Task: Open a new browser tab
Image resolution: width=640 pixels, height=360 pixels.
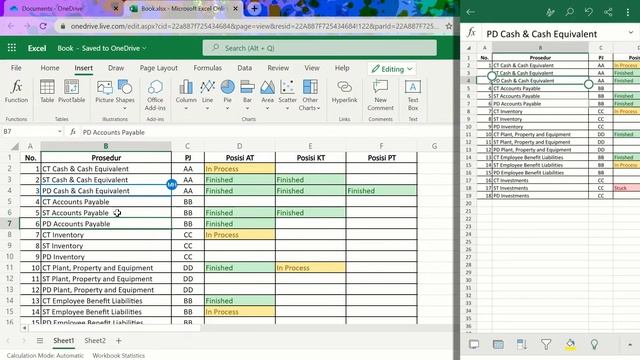Action: pyautogui.click(x=254, y=8)
